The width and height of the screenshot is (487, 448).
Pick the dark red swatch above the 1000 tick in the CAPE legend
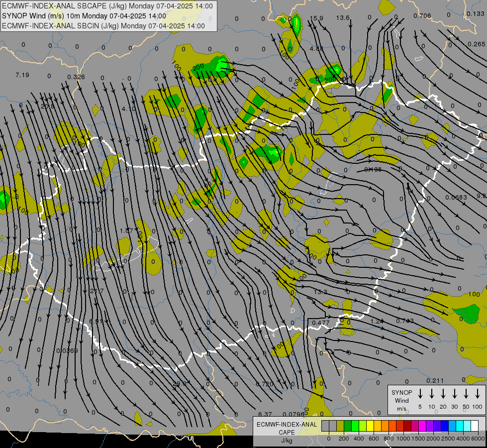pyautogui.click(x=407, y=426)
